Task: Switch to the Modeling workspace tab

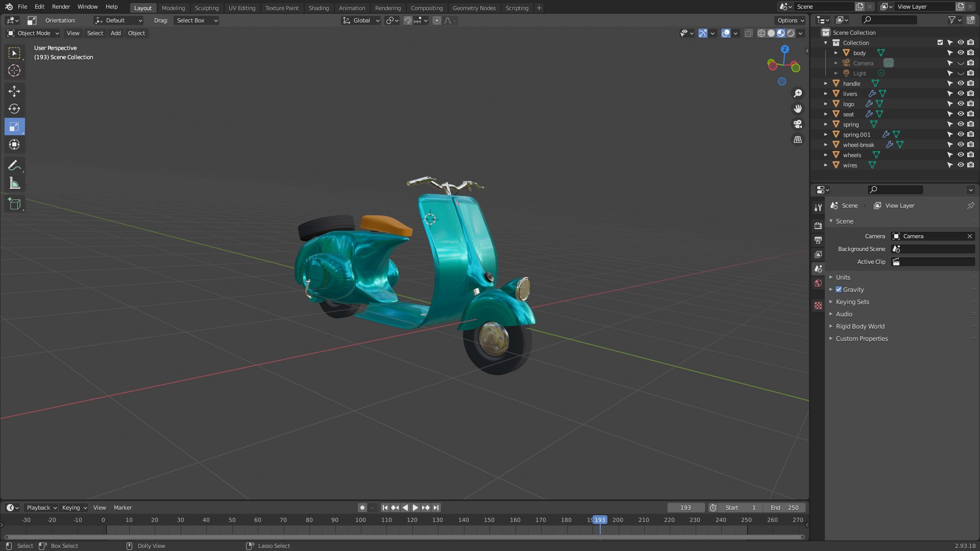Action: pos(173,8)
